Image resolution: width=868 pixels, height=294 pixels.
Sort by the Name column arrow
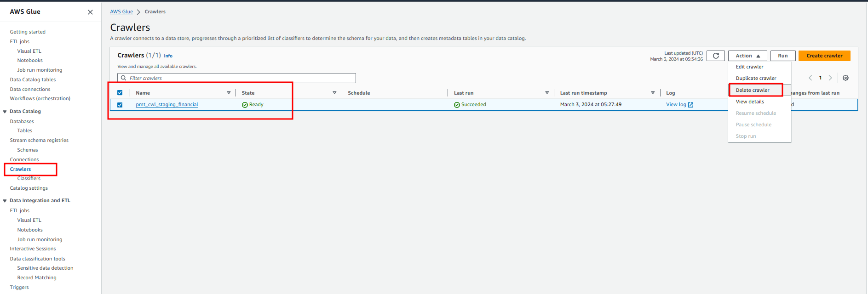229,93
